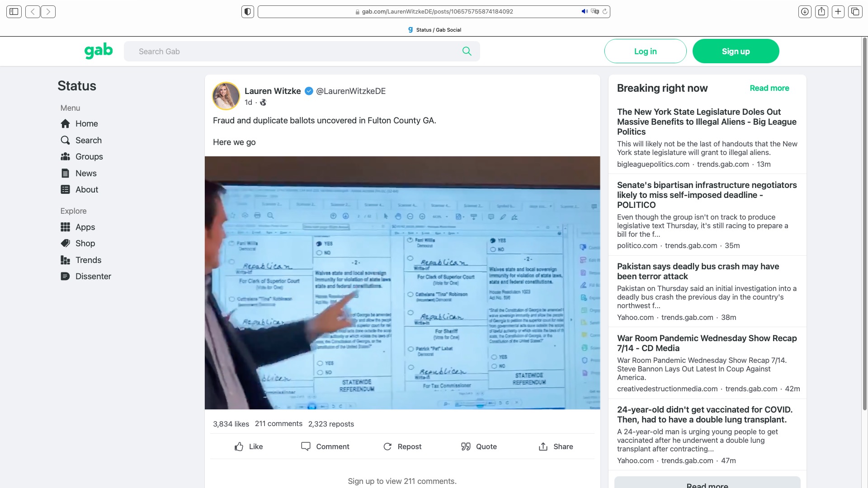Open Dissenter from the sidebar
Screen dimensions: 868x488
(x=93, y=276)
